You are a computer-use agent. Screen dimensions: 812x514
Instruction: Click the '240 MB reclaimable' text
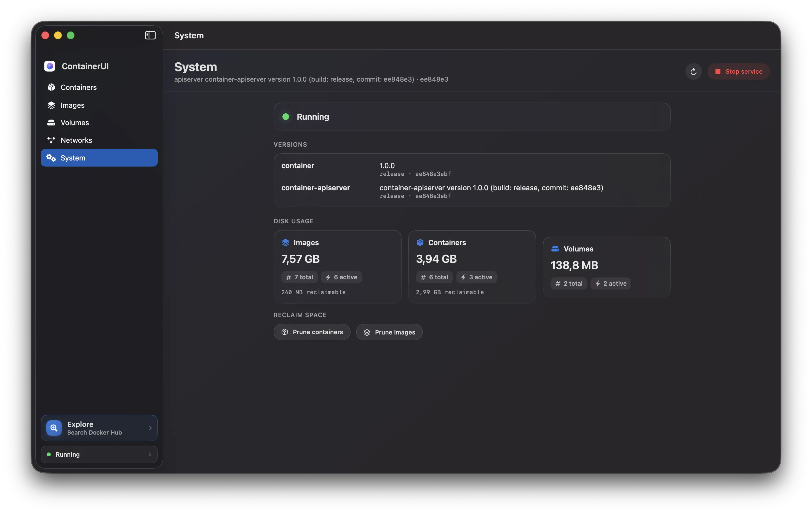313,292
